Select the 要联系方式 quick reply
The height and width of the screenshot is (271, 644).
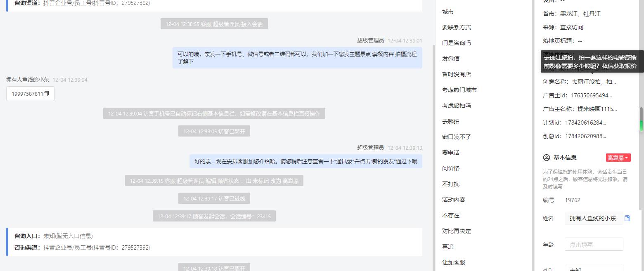click(456, 27)
